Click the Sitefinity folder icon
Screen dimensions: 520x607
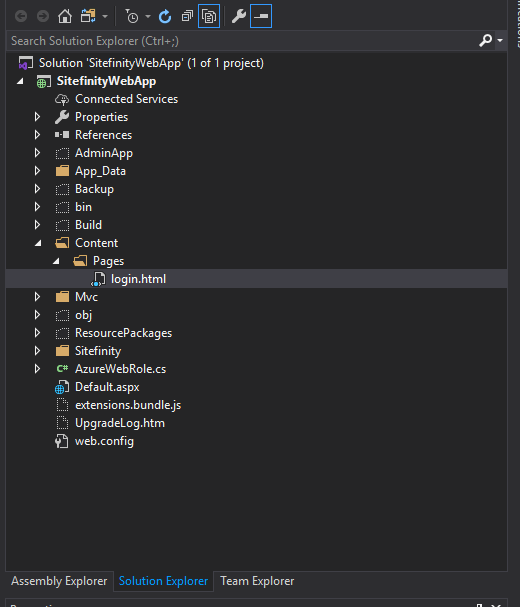(62, 351)
